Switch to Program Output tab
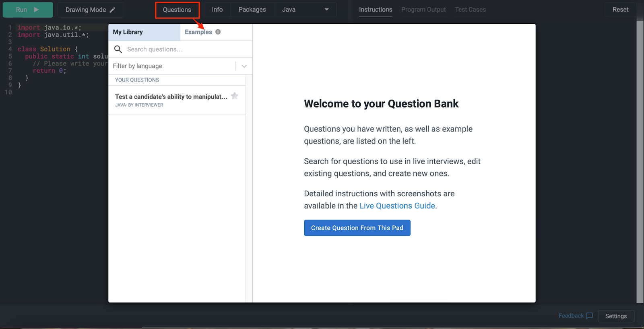 tap(423, 10)
